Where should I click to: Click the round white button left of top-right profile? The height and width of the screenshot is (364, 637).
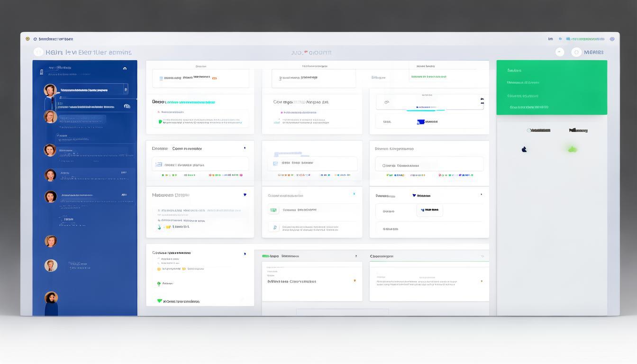(x=560, y=53)
